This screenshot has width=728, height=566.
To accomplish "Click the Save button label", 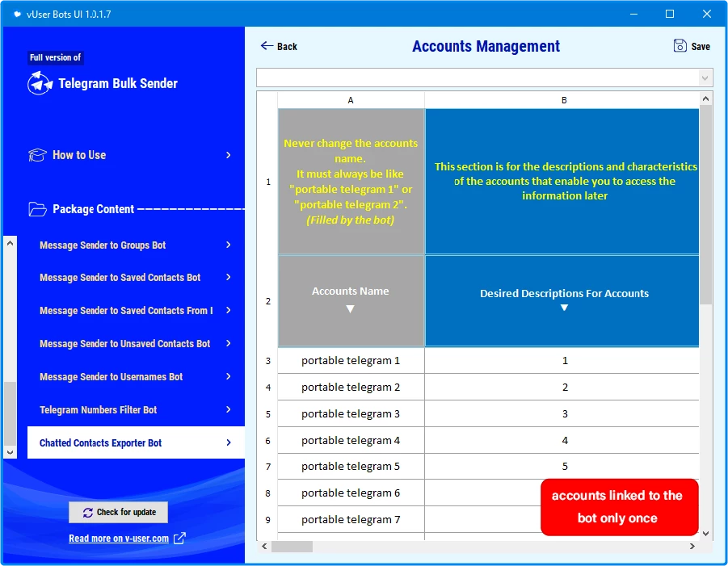I will [701, 46].
